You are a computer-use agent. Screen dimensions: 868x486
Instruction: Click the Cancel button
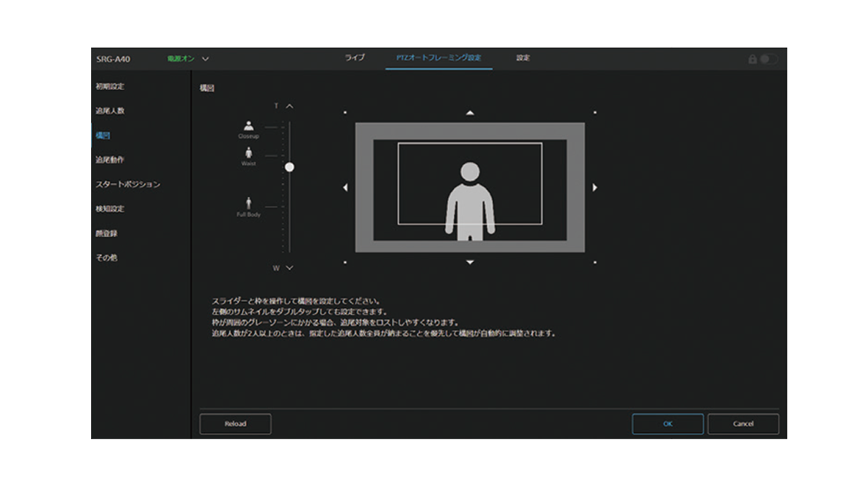tap(743, 424)
